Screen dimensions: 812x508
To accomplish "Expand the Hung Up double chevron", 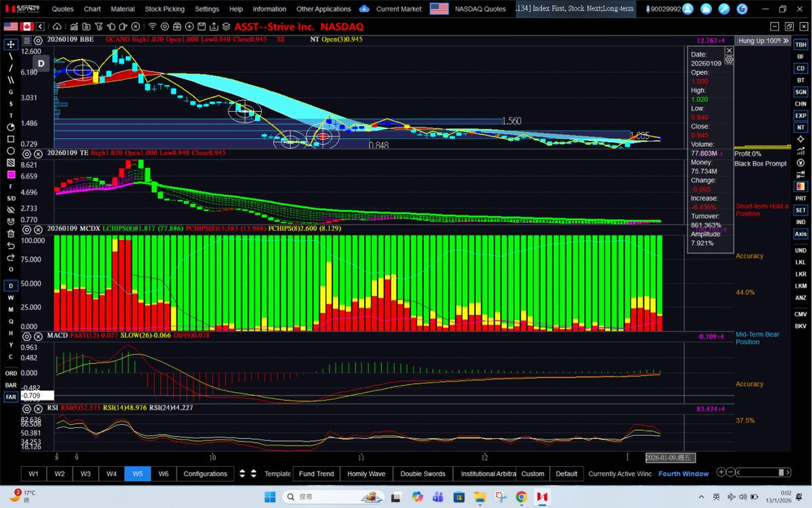I will (x=786, y=41).
